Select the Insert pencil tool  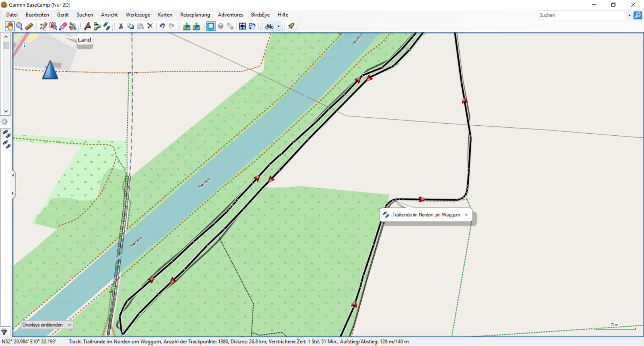click(x=43, y=26)
